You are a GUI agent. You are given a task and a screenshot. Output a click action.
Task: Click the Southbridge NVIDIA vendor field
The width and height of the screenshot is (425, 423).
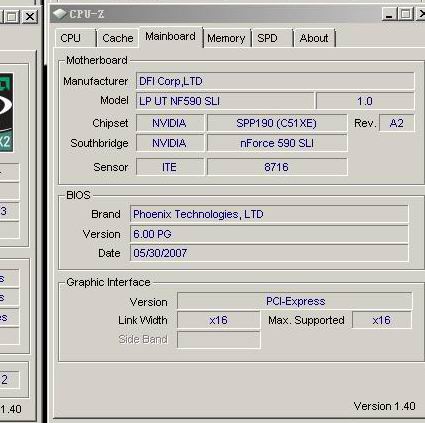170,143
